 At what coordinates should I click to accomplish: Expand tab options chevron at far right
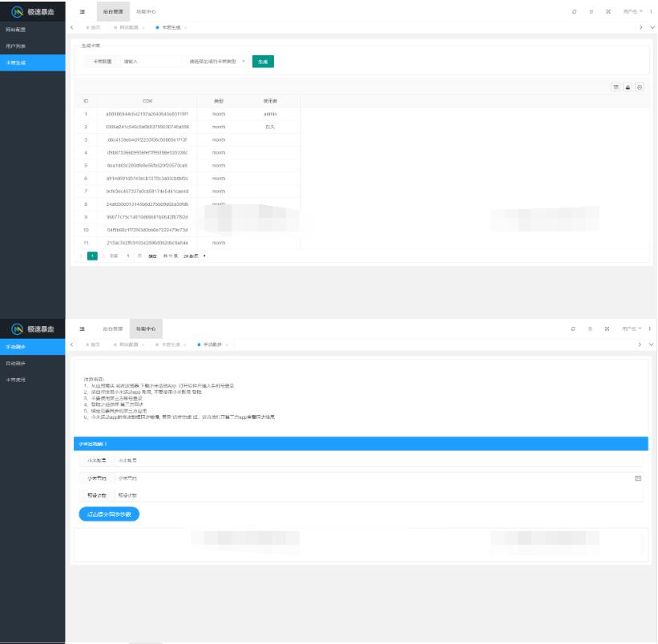coord(651,28)
